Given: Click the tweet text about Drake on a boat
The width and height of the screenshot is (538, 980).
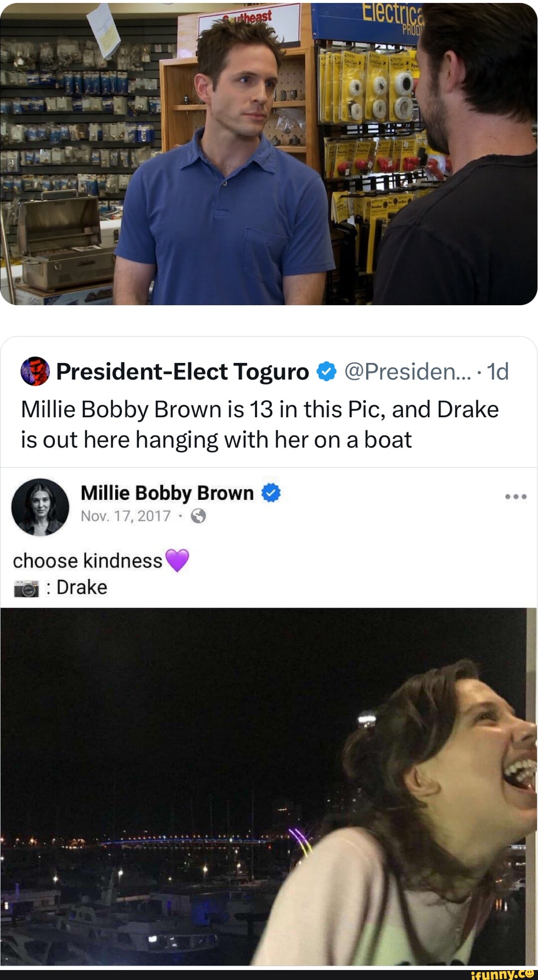Looking at the screenshot, I should 259,425.
